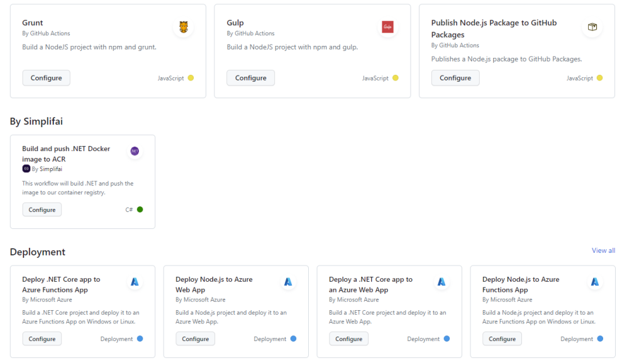Click 'Build a NodeJS project with npm and gulp.'
The height and width of the screenshot is (363, 644).
pos(292,47)
